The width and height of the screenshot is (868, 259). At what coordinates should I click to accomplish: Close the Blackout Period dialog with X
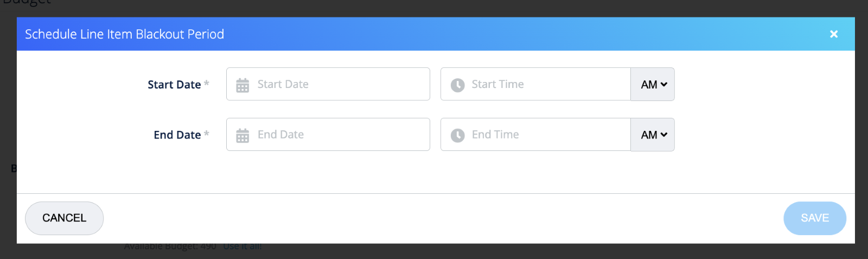834,34
